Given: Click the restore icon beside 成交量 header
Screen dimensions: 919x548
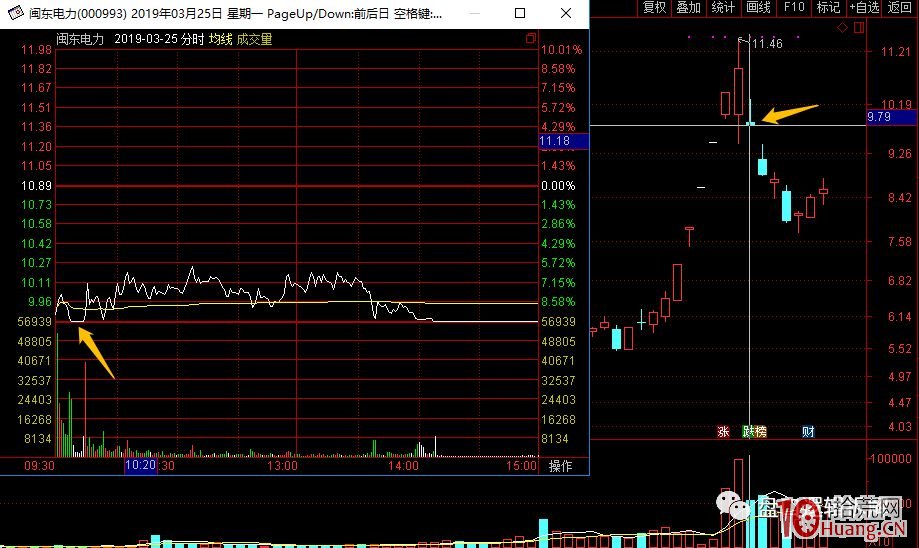Looking at the screenshot, I should (x=531, y=39).
